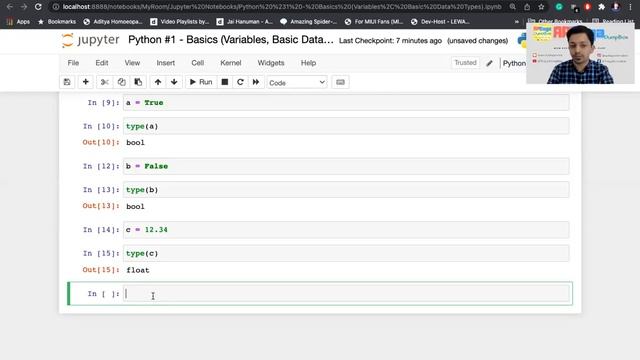Select cell containing c = 12.34
This screenshot has height=360, width=640.
click(346, 230)
